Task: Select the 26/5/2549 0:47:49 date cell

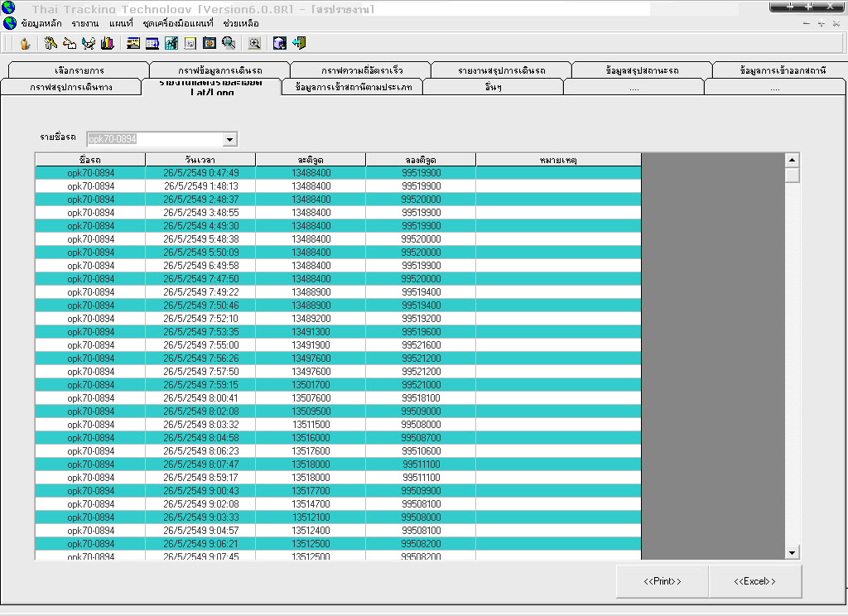Action: pyautogui.click(x=200, y=173)
